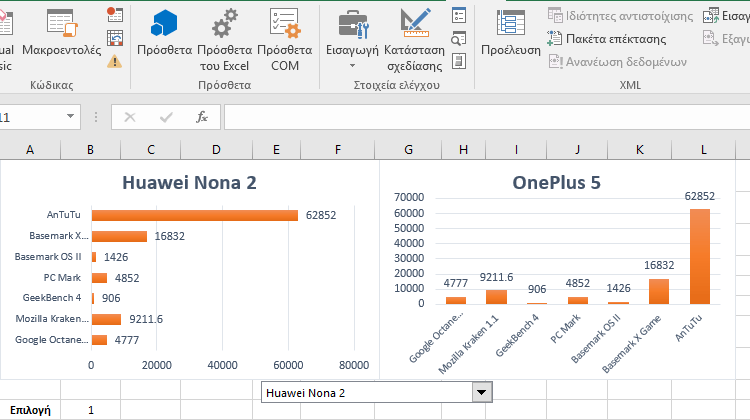Click the control Properties icon
This screenshot has width=750, height=420.
pos(459,15)
